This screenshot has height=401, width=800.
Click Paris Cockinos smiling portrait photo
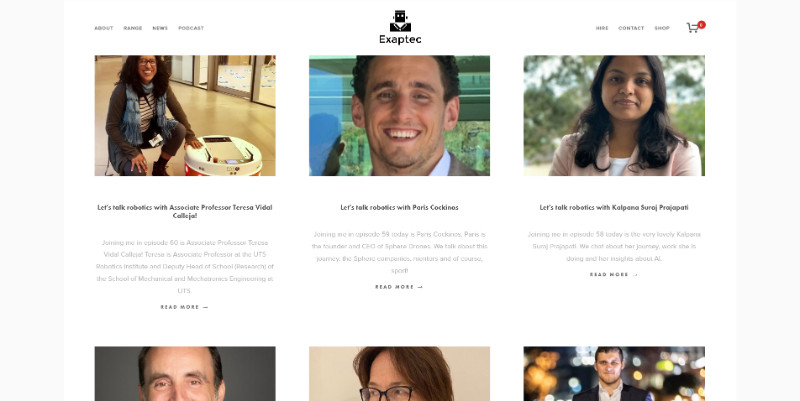coord(399,116)
